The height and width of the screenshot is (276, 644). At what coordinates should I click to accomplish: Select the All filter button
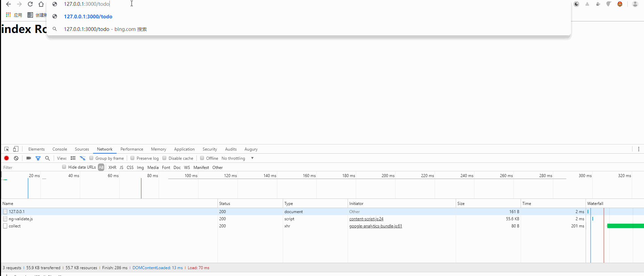pyautogui.click(x=101, y=168)
